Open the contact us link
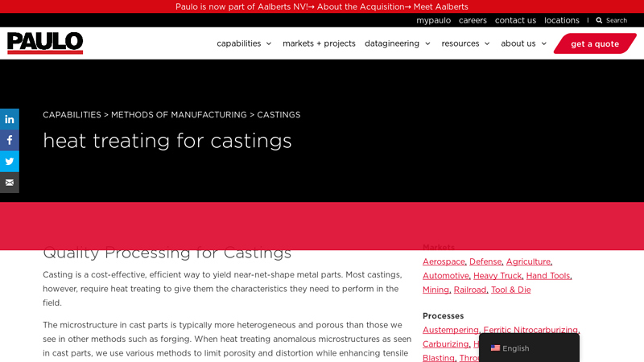This screenshot has width=644, height=362. (515, 20)
